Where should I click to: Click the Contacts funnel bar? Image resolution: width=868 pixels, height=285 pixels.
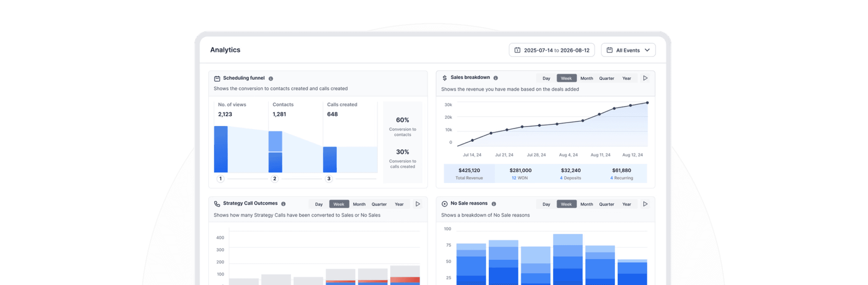click(x=275, y=152)
